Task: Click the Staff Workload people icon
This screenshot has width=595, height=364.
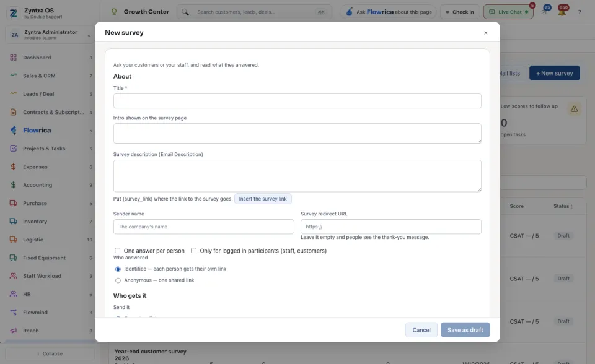Action: (x=13, y=276)
